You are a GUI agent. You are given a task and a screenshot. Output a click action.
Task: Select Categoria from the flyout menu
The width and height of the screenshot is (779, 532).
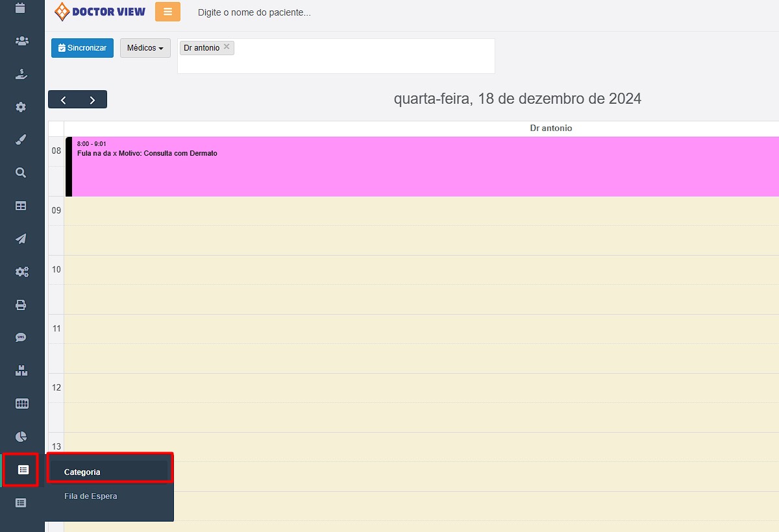click(82, 472)
